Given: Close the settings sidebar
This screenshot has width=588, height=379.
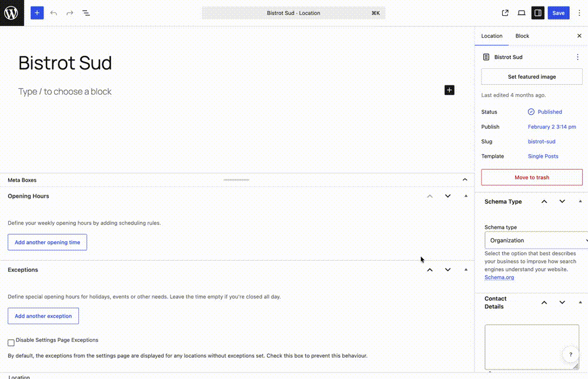Looking at the screenshot, I should [x=579, y=36].
